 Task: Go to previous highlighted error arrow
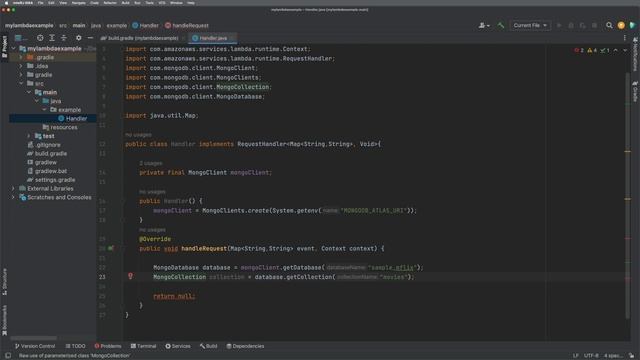[x=616, y=50]
